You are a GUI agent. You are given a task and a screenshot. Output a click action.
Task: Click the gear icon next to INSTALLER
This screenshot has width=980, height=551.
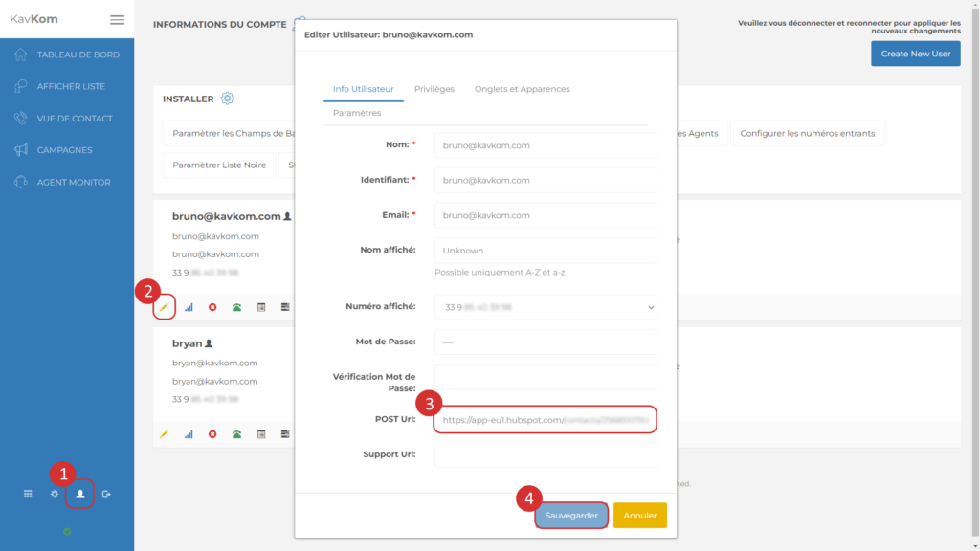[227, 99]
